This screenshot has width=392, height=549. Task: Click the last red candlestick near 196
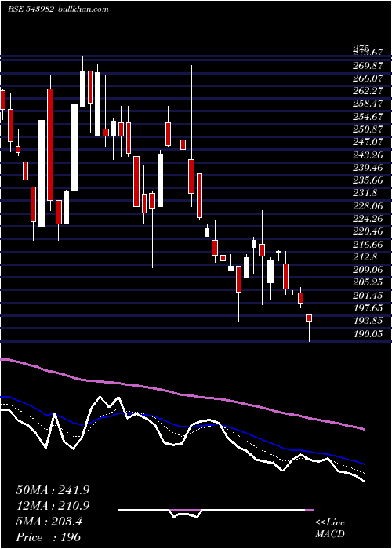(x=309, y=318)
